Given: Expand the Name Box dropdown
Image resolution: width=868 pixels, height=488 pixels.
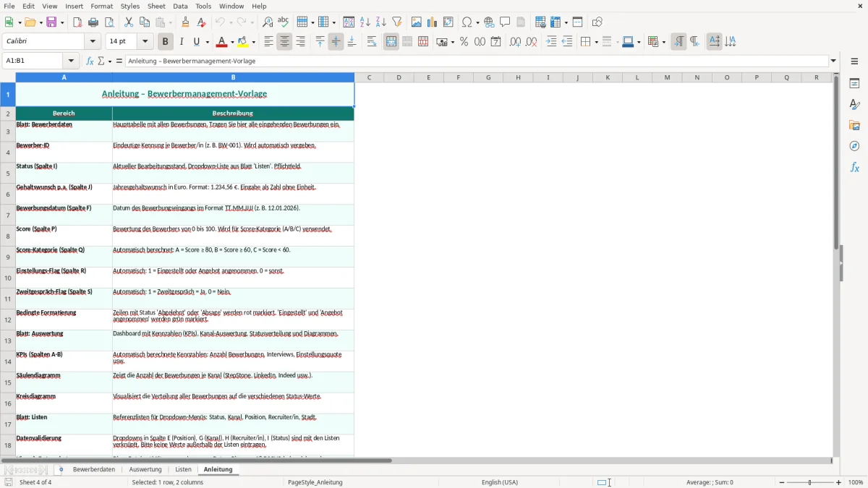Looking at the screenshot, I should (71, 61).
